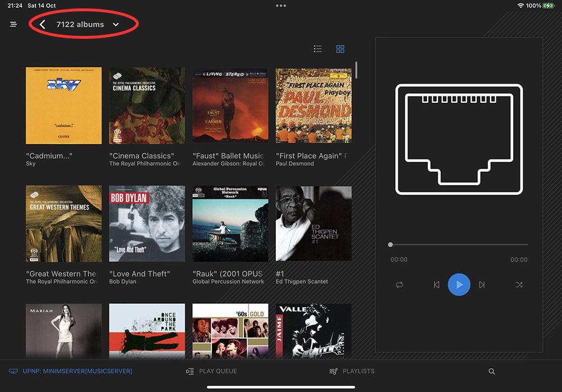The height and width of the screenshot is (392, 562).
Task: Click Royal Philharmonic artist under Cinema Classics
Action: pos(145,164)
